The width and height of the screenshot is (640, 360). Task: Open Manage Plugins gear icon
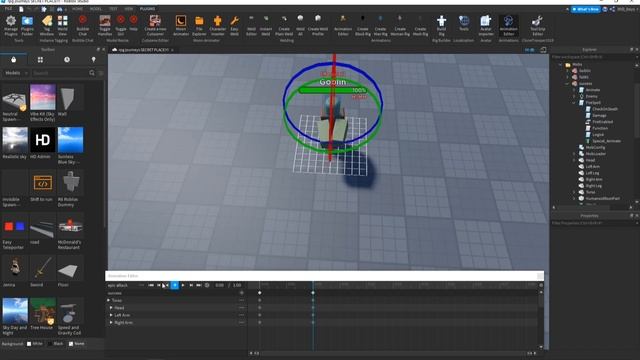11,21
